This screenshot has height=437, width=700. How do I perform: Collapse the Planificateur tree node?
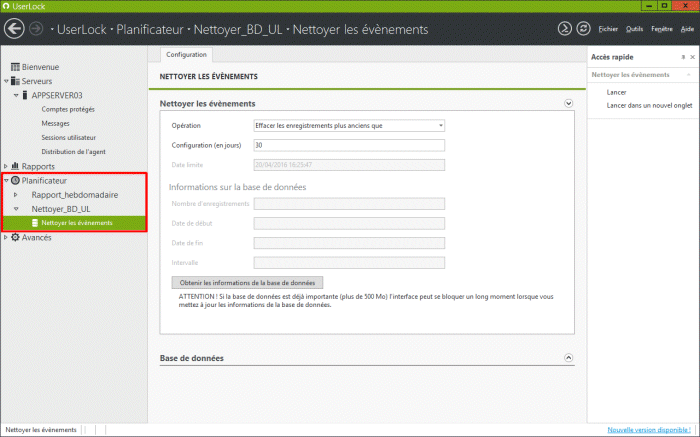(x=6, y=181)
